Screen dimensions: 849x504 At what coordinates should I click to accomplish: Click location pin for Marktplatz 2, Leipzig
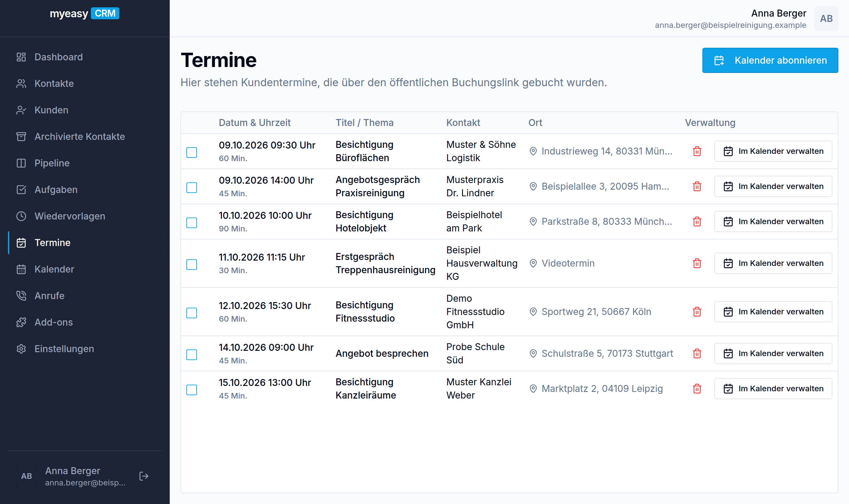(x=533, y=389)
